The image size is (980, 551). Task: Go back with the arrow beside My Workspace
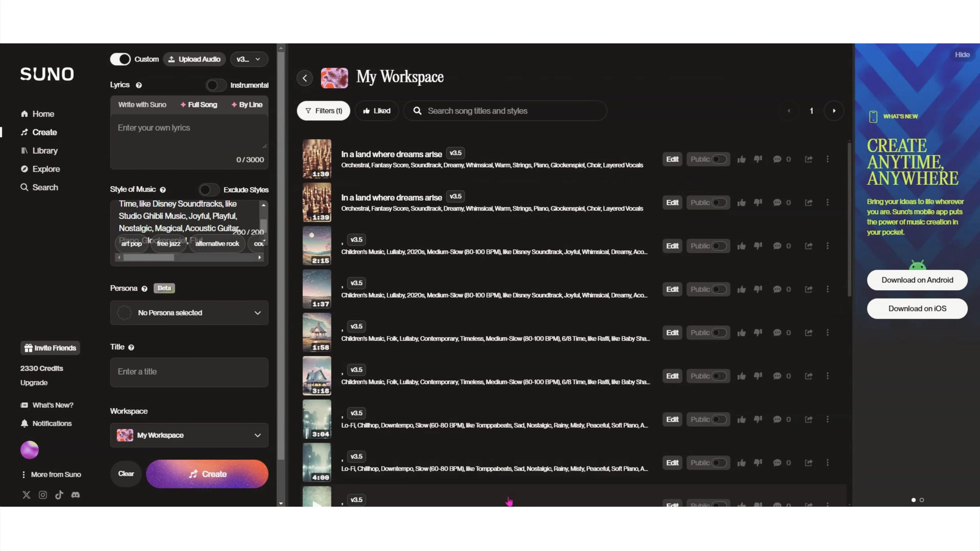305,78
